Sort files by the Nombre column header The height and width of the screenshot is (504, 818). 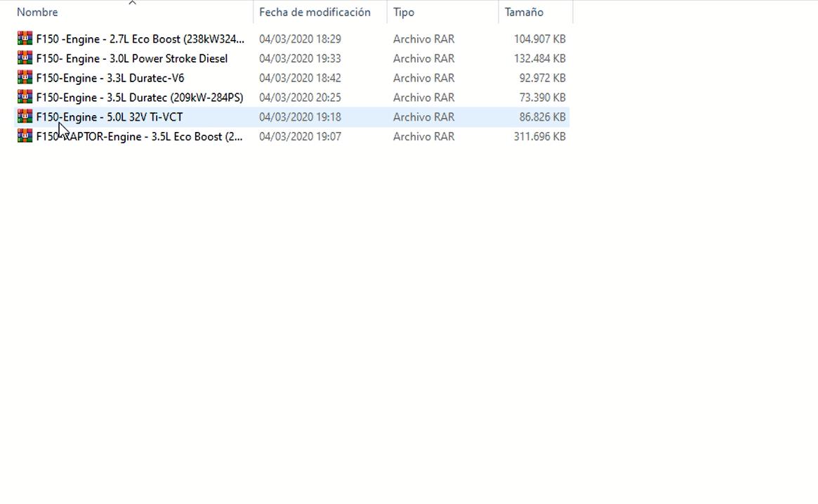point(37,12)
